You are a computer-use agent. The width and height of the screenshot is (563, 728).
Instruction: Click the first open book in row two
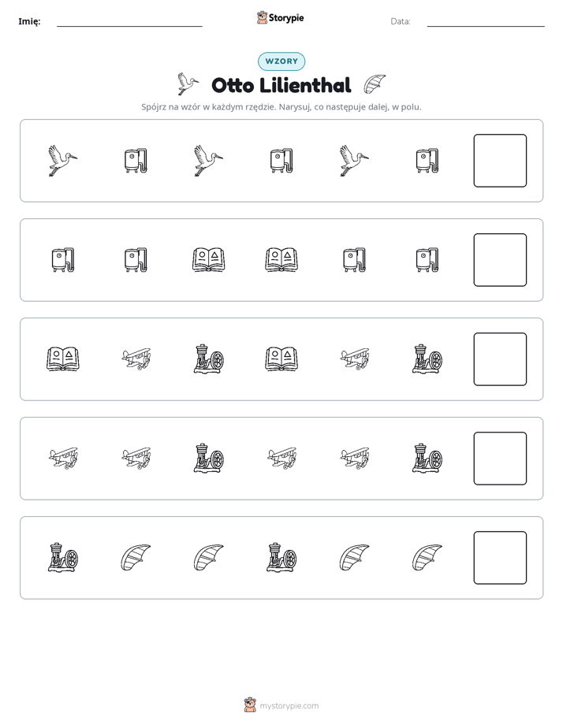(x=209, y=260)
